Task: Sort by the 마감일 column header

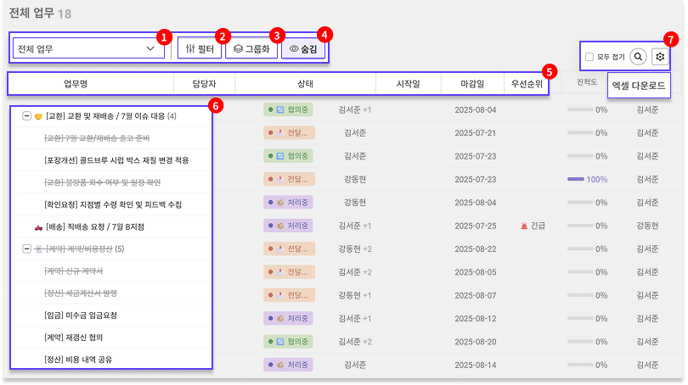Action: 472,83
